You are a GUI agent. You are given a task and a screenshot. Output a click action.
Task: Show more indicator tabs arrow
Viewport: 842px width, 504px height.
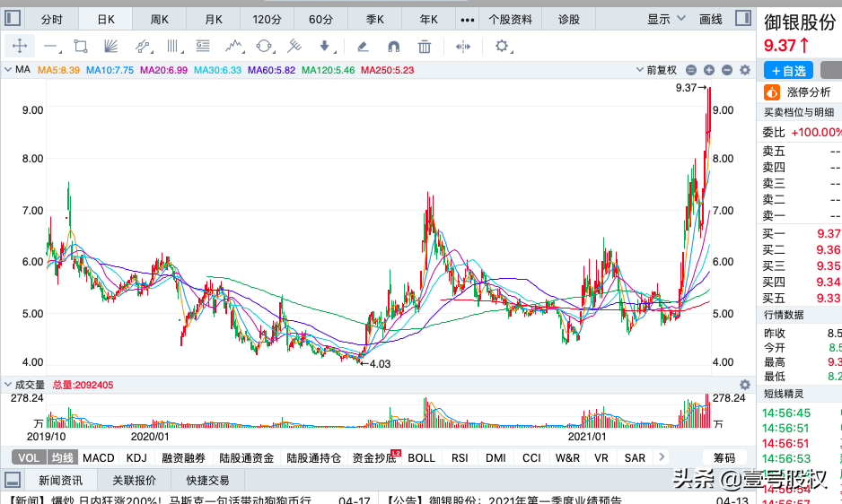pos(662,456)
